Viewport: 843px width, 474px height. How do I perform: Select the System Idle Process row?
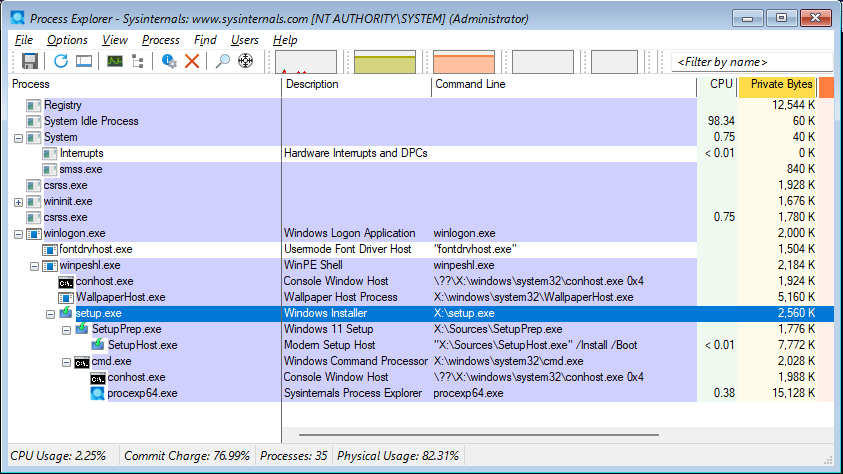(421, 121)
